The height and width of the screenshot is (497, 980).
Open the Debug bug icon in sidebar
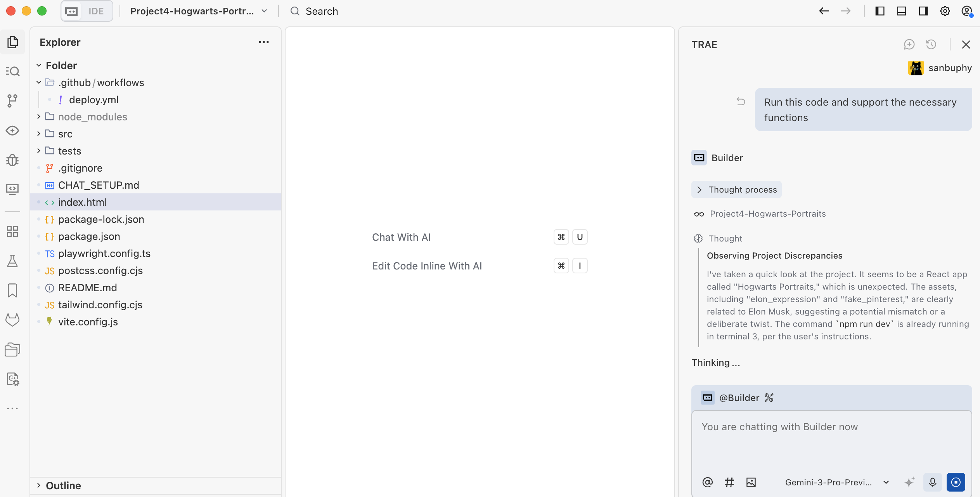pos(12,160)
